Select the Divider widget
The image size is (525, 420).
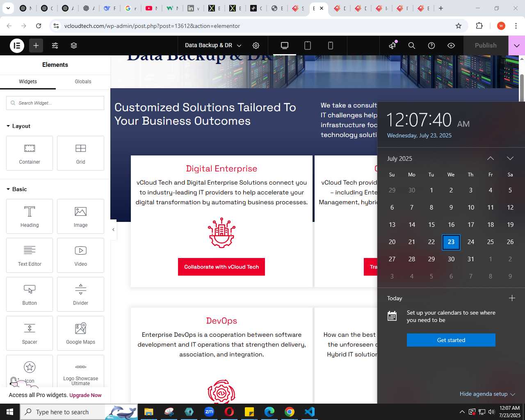tap(80, 294)
